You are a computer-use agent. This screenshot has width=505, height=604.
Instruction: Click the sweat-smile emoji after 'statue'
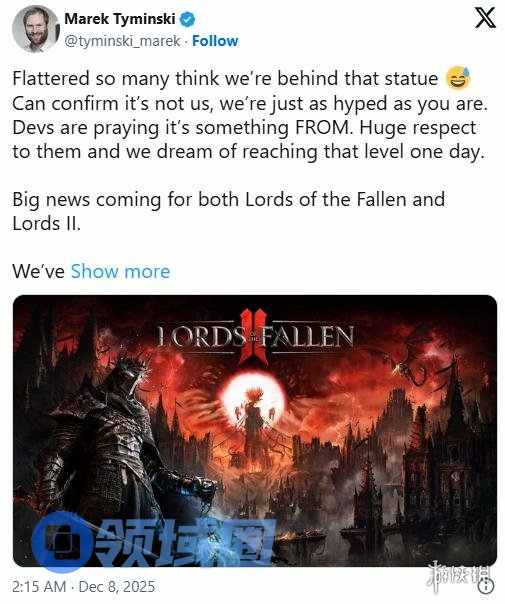click(x=458, y=78)
